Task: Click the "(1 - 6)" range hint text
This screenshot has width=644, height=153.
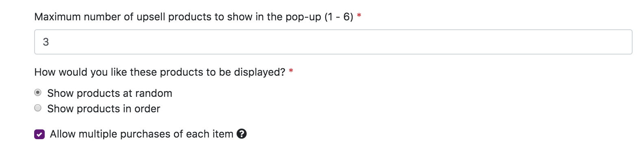Action: (x=339, y=17)
